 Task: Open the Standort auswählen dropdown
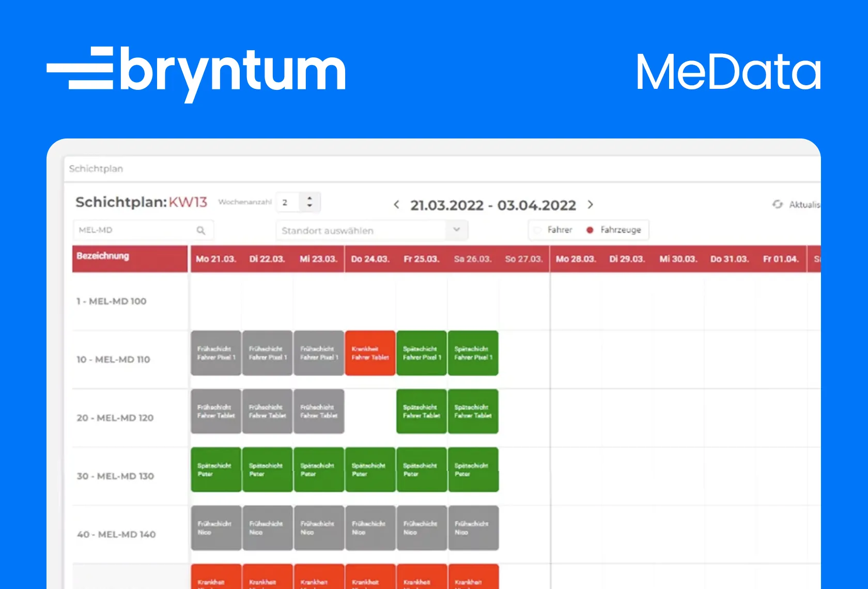(372, 230)
